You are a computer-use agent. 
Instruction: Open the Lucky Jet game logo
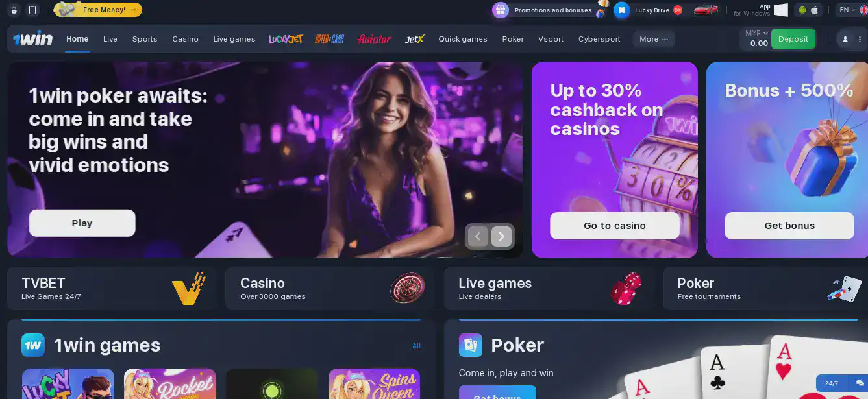(286, 39)
